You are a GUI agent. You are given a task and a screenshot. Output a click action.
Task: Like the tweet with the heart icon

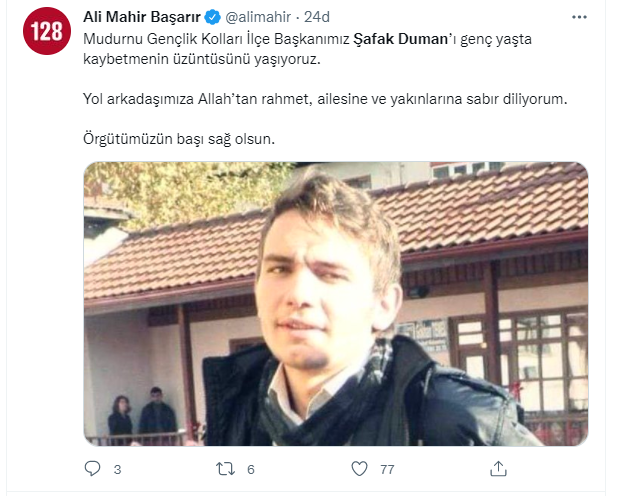click(359, 469)
